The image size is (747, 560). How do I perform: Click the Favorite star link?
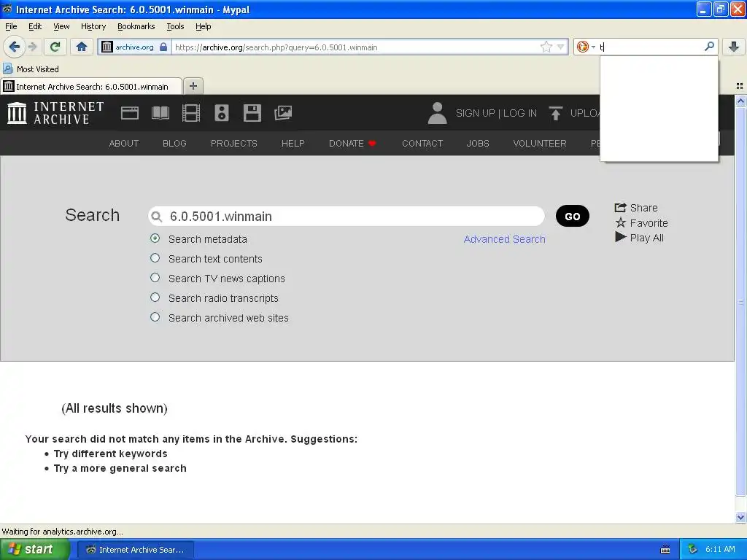tap(641, 223)
